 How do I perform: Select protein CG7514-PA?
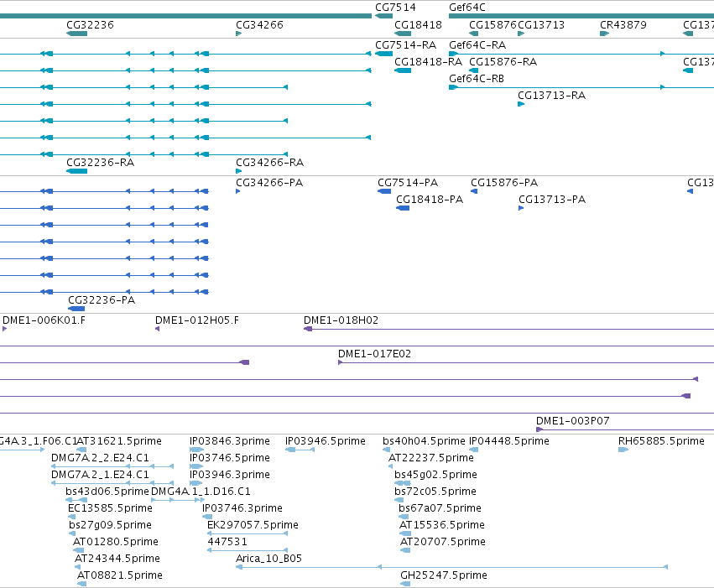pos(408,183)
